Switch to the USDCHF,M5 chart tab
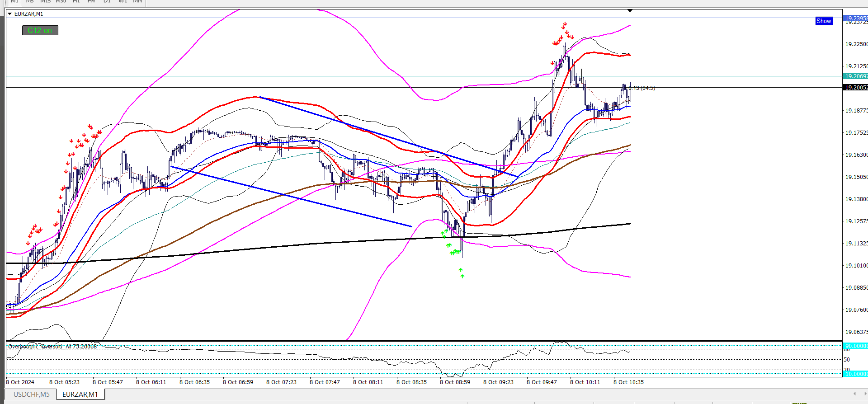Screen dimensions: 868x404 [x=31, y=395]
